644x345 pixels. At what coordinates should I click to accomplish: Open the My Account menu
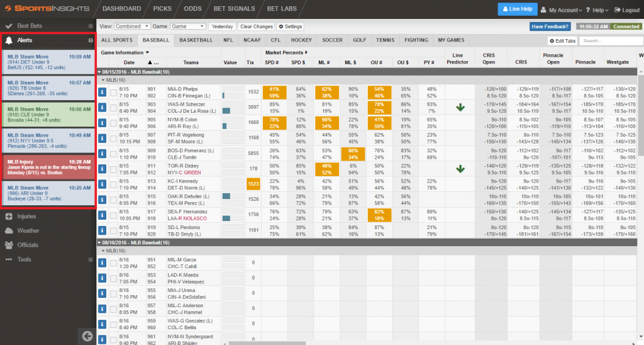click(562, 10)
